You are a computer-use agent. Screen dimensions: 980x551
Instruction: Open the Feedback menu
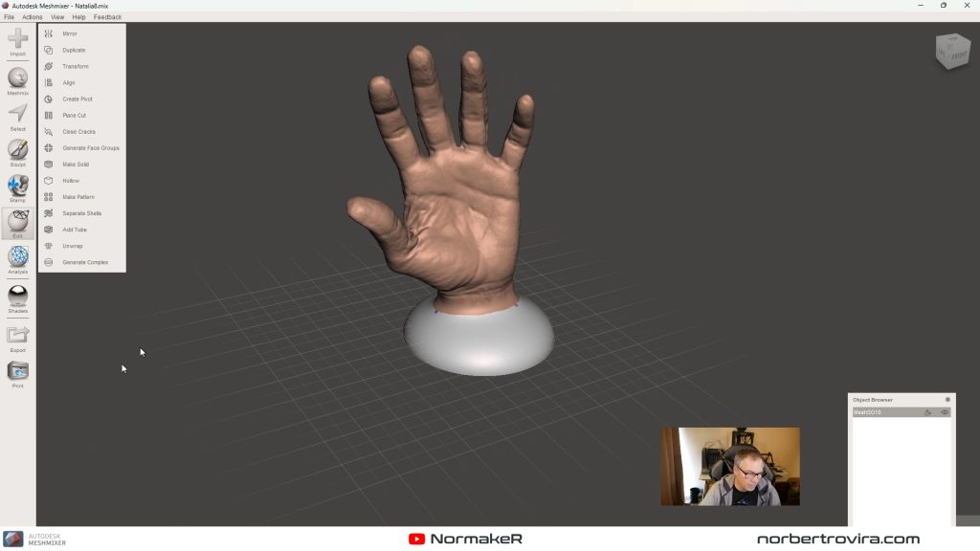pos(107,17)
